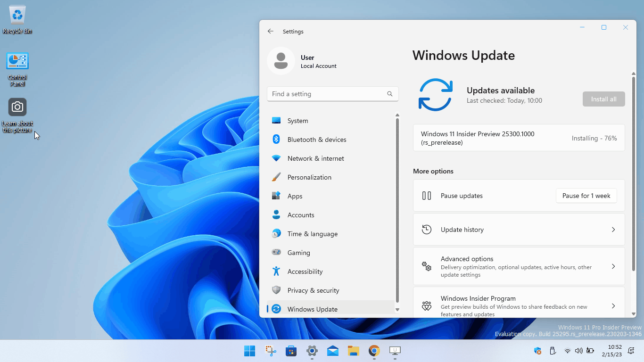Click the Find a setting search box
This screenshot has height=362, width=644.
333,94
